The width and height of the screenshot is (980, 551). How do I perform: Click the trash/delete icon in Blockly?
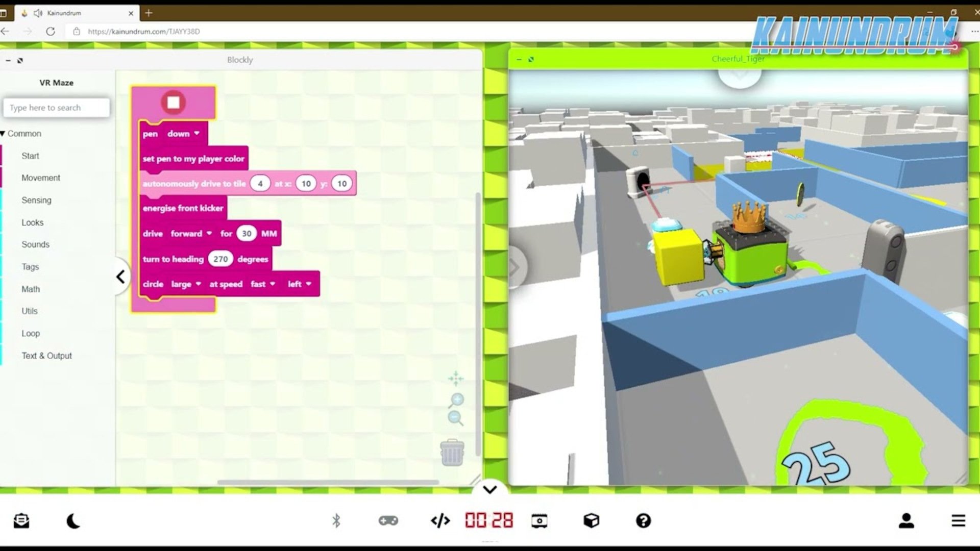point(451,452)
